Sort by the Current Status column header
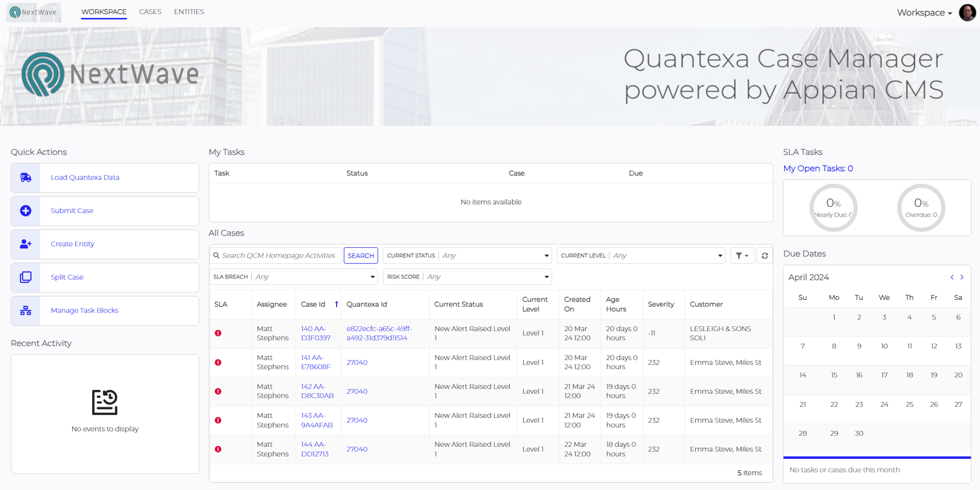 (458, 305)
